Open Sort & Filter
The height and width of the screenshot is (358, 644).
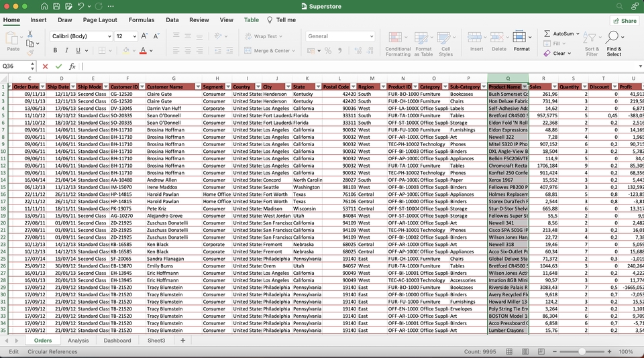[x=592, y=44]
